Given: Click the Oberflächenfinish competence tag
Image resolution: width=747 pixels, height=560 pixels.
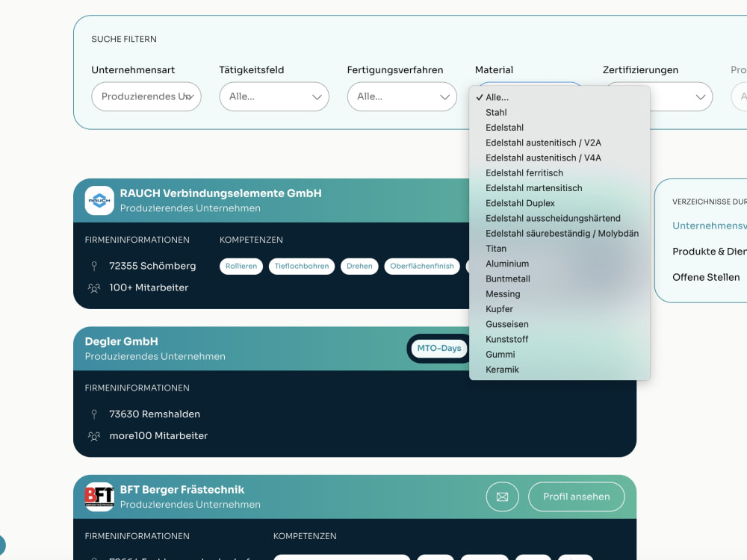Looking at the screenshot, I should point(421,267).
